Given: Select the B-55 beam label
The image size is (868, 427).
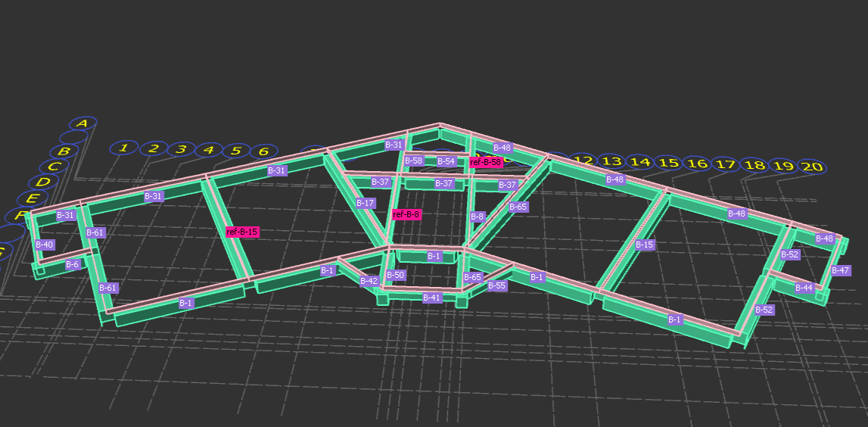Looking at the screenshot, I should (x=496, y=285).
